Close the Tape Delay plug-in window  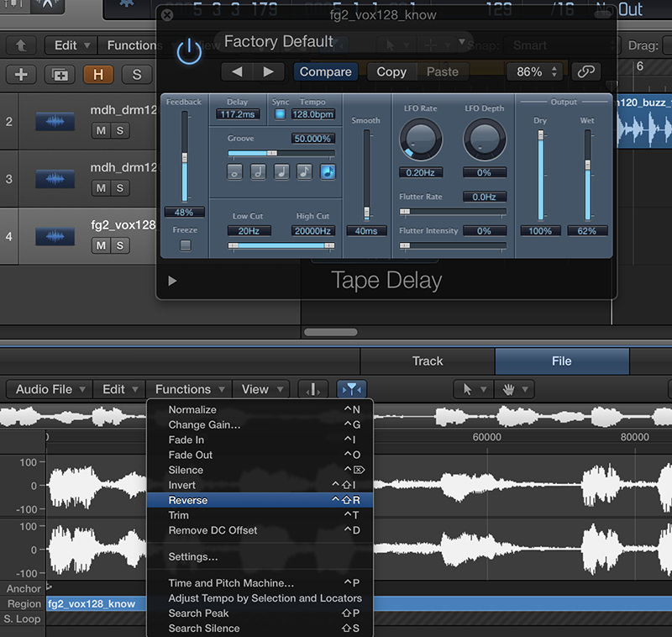pos(167,15)
